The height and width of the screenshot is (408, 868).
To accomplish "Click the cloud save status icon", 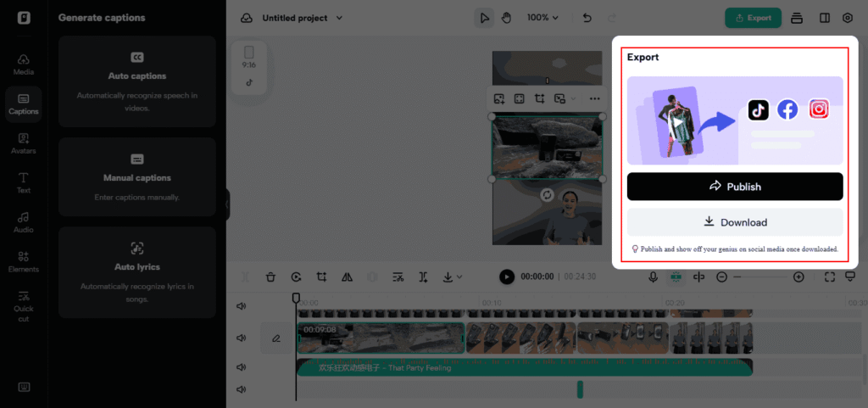I will [x=247, y=19].
